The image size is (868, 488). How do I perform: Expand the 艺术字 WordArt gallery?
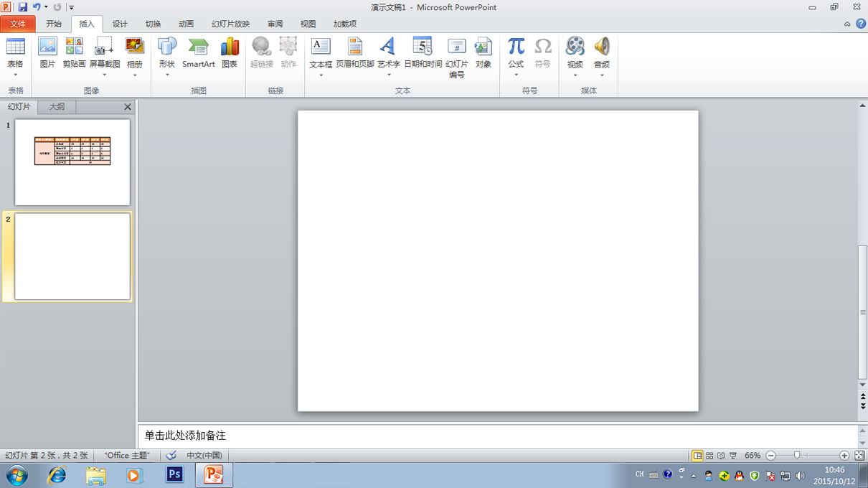click(x=388, y=75)
